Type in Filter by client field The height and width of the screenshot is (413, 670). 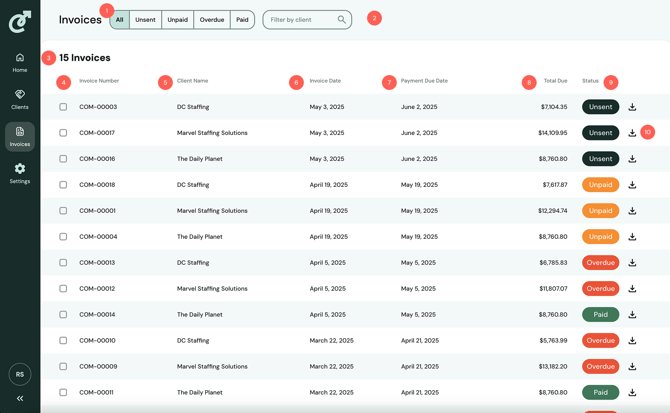click(300, 20)
